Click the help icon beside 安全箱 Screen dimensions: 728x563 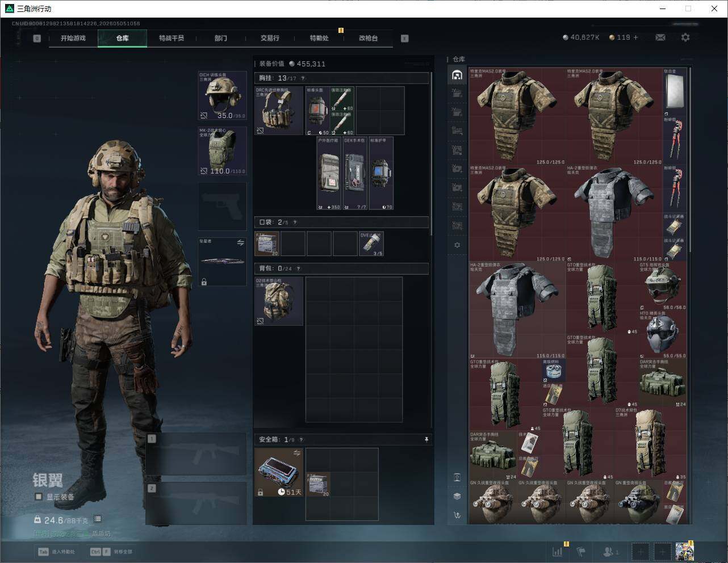pos(301,439)
